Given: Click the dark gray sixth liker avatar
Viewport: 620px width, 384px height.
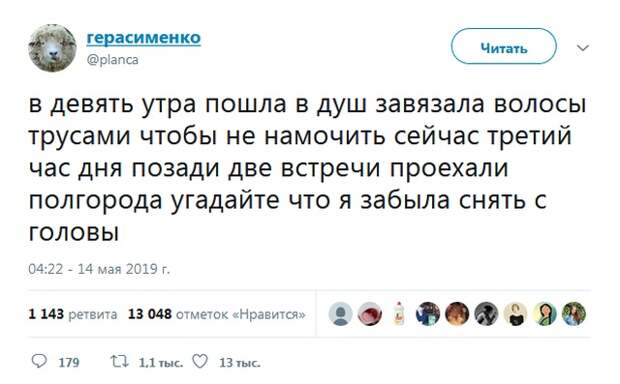Looking at the screenshot, I should coord(486,314).
